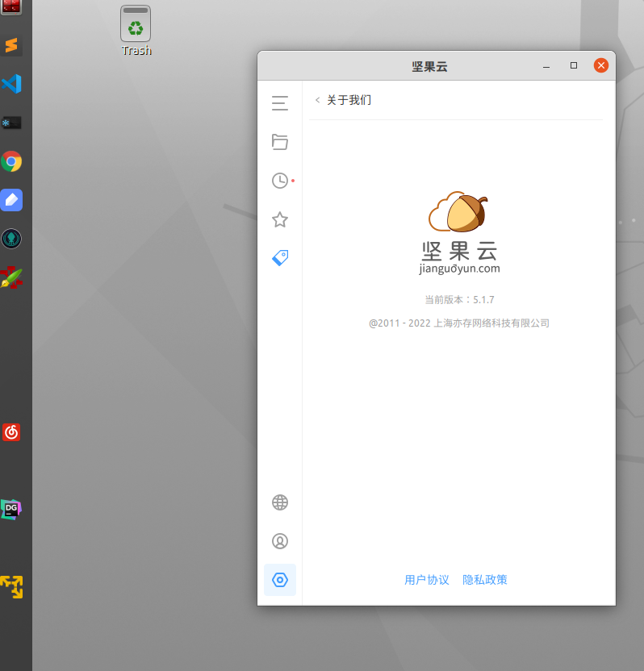The height and width of the screenshot is (671, 644).
Task: Open the starred favorites icon
Action: pyautogui.click(x=279, y=219)
